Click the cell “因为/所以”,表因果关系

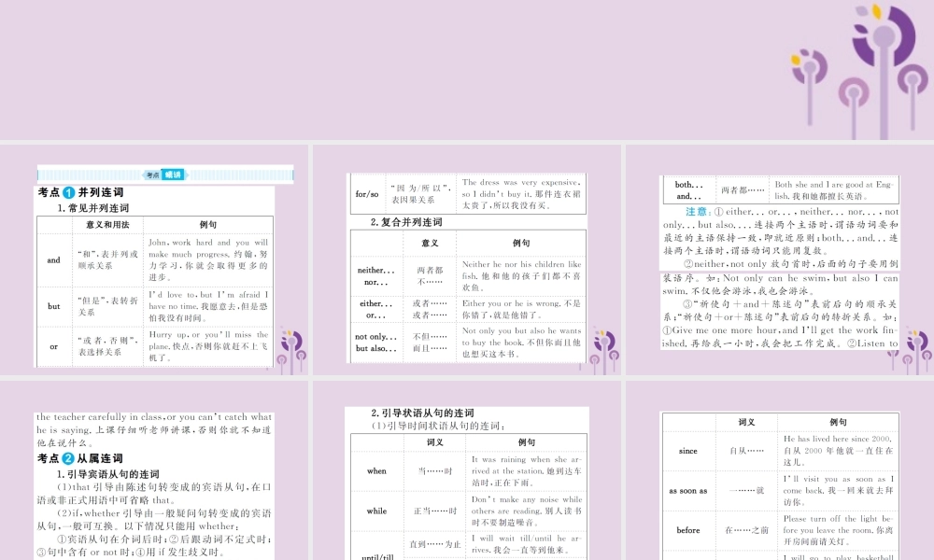coord(420,194)
